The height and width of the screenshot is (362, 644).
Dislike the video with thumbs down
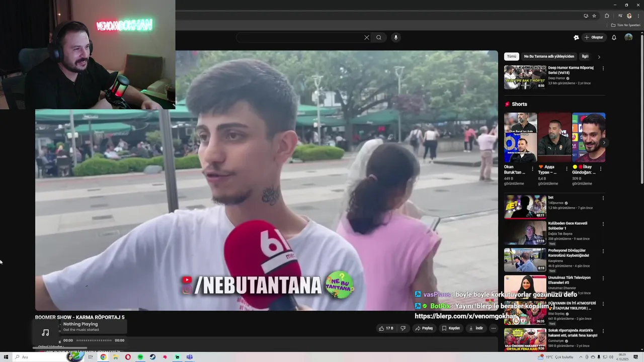pyautogui.click(x=403, y=328)
